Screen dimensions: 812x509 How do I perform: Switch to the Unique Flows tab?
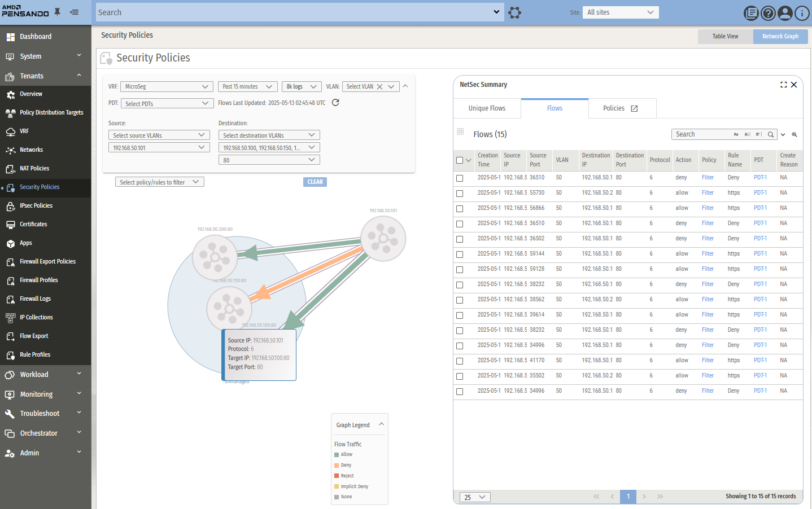point(487,108)
